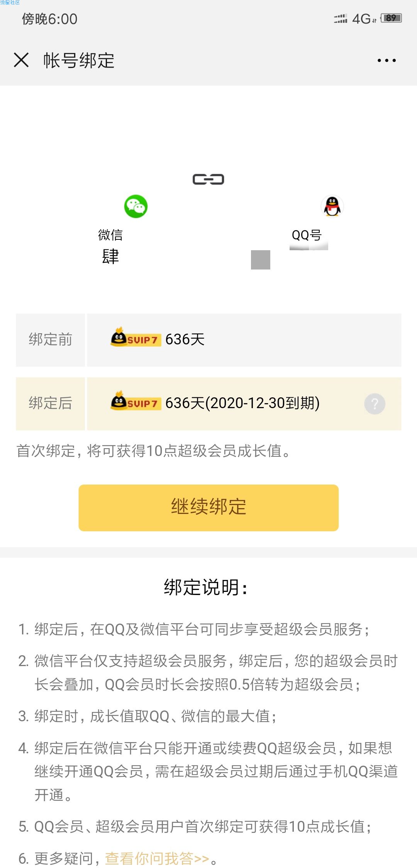Tap the battery indicator in status bar
417x868 pixels.
(x=391, y=18)
